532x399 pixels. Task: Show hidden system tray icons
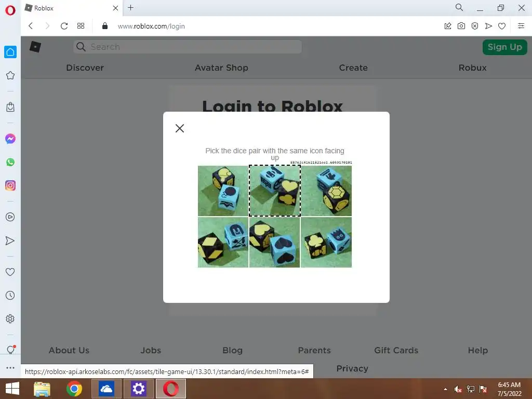tap(445, 389)
